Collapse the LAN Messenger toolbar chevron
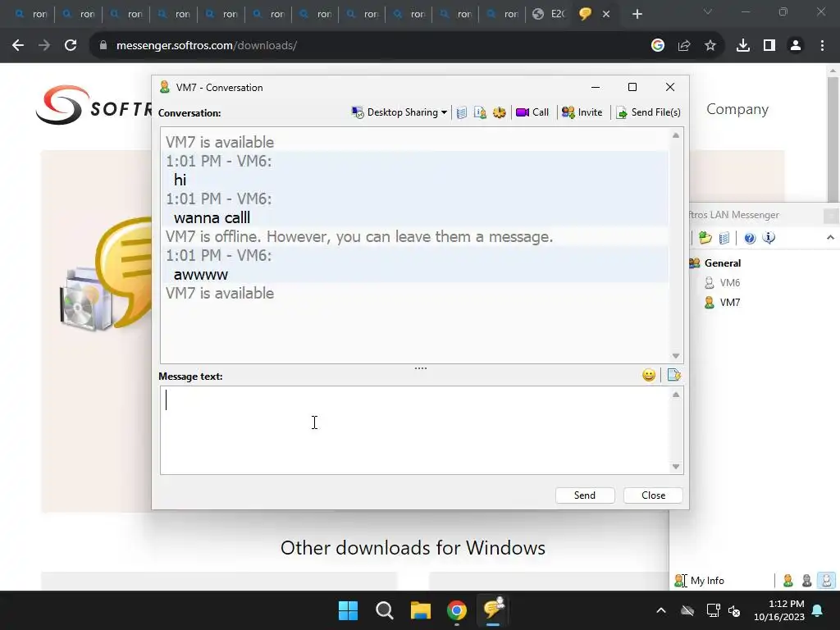The width and height of the screenshot is (840, 630). (830, 237)
